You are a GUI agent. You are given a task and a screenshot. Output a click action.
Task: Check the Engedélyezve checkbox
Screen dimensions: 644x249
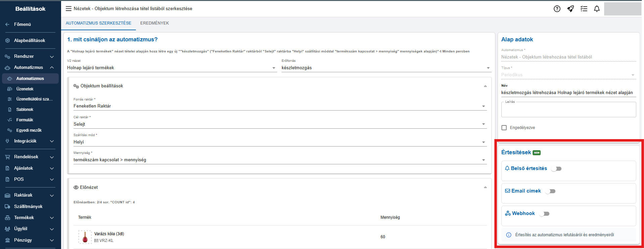click(504, 128)
